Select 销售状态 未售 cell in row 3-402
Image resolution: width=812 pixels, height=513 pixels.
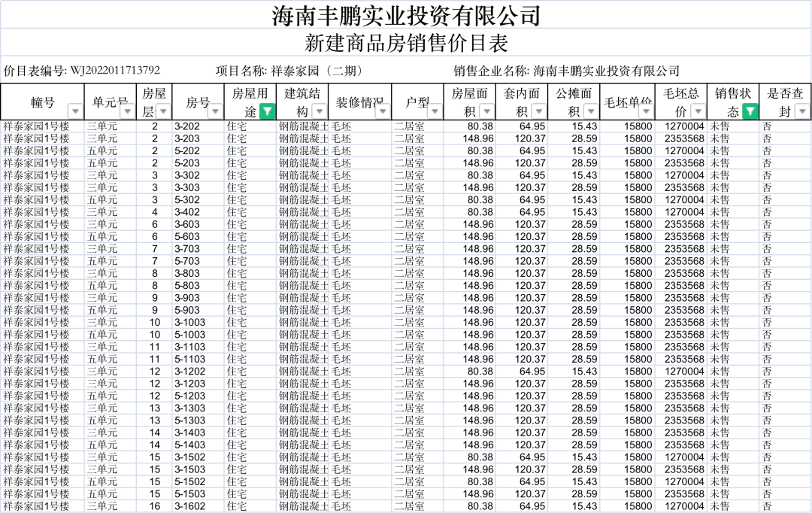pyautogui.click(x=733, y=212)
